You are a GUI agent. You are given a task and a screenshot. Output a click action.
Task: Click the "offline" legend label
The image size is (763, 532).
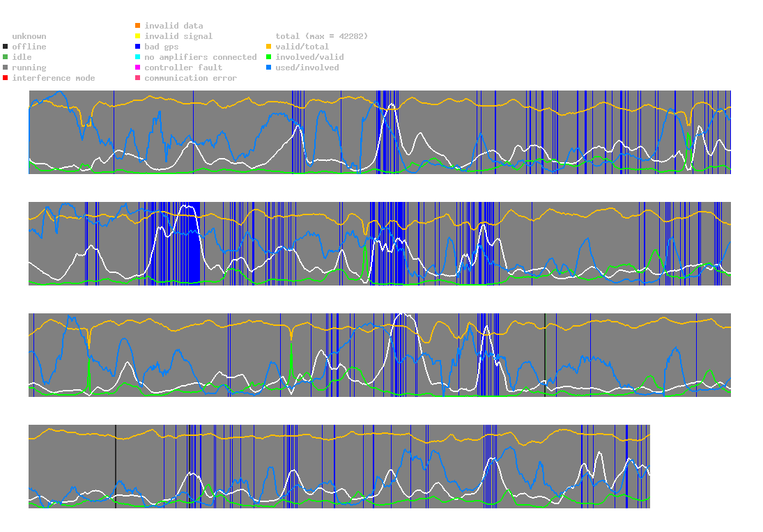coord(29,47)
